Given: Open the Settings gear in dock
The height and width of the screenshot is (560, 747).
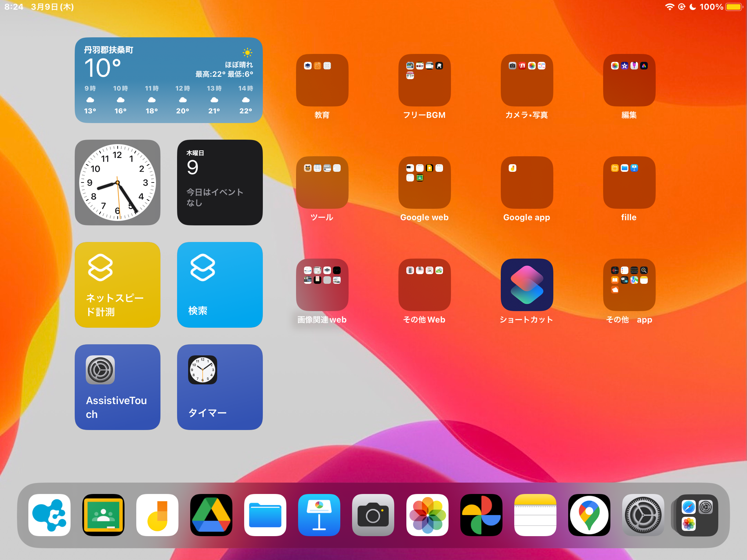Looking at the screenshot, I should pos(643,515).
